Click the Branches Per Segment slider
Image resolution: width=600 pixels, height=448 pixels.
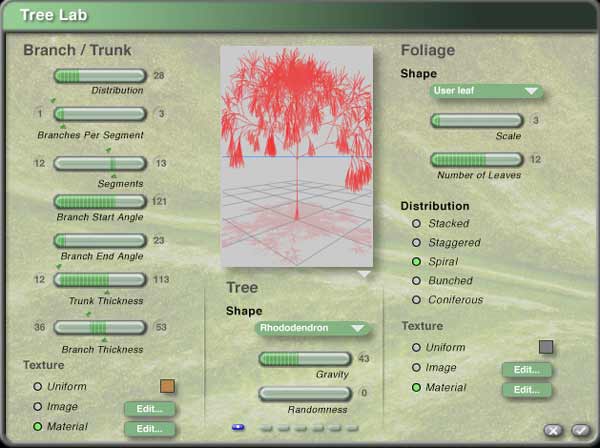coord(100,114)
